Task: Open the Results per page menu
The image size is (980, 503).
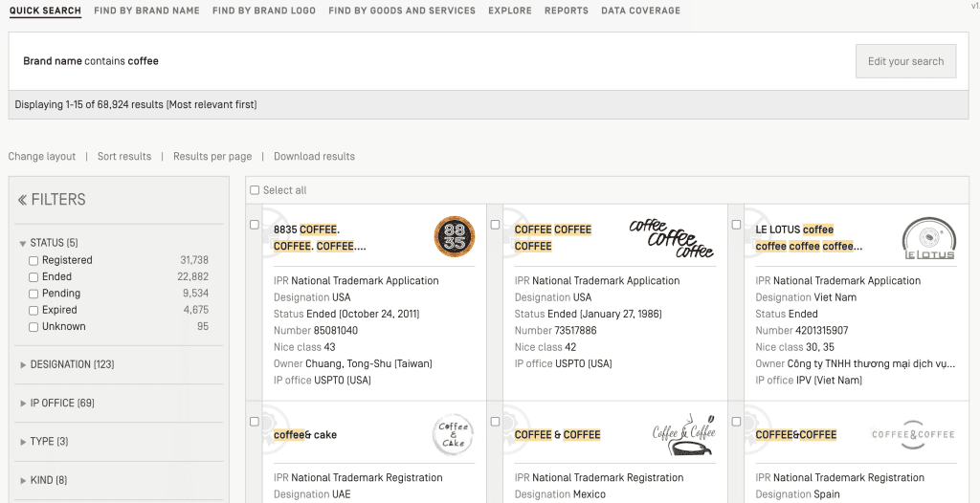Action: click(212, 156)
